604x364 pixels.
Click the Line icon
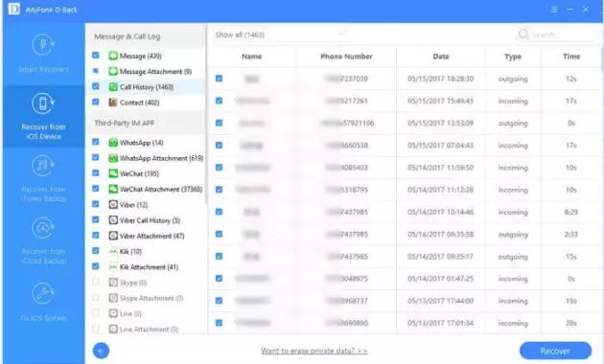[113, 313]
